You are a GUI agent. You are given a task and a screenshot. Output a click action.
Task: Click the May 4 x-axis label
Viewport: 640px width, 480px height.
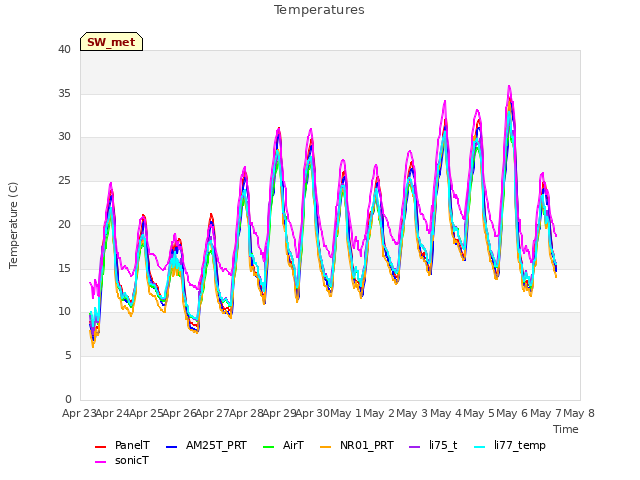tap(446, 413)
